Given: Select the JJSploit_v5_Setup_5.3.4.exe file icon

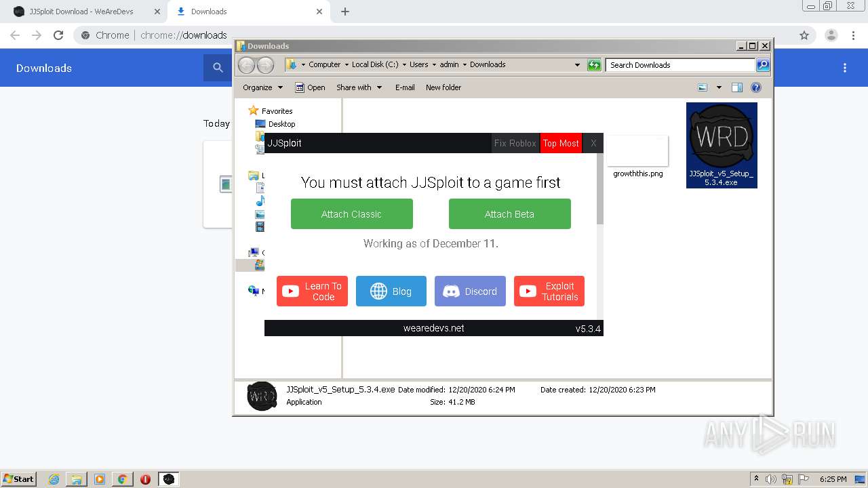Looking at the screenshot, I should 722,145.
